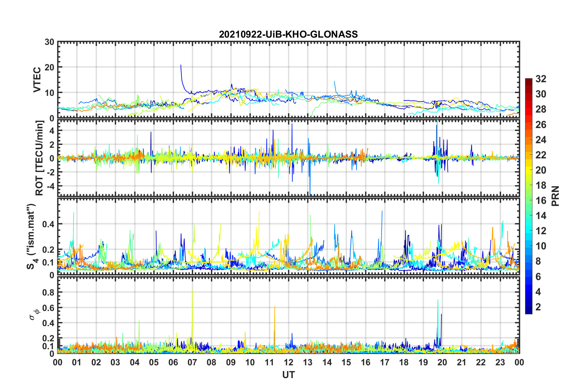This screenshot has width=577, height=392.
Task: Click the PRN colorbar gradient strip
Action: [x=528, y=196]
